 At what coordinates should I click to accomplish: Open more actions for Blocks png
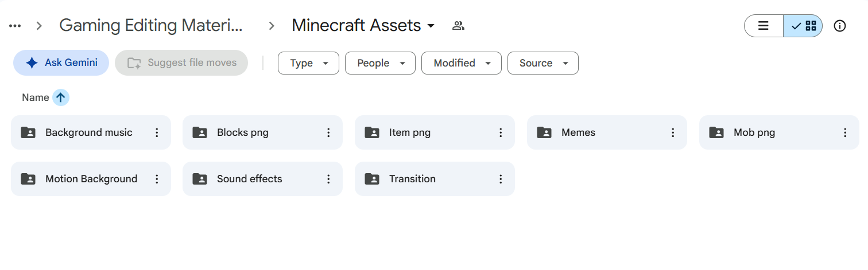pyautogui.click(x=328, y=132)
